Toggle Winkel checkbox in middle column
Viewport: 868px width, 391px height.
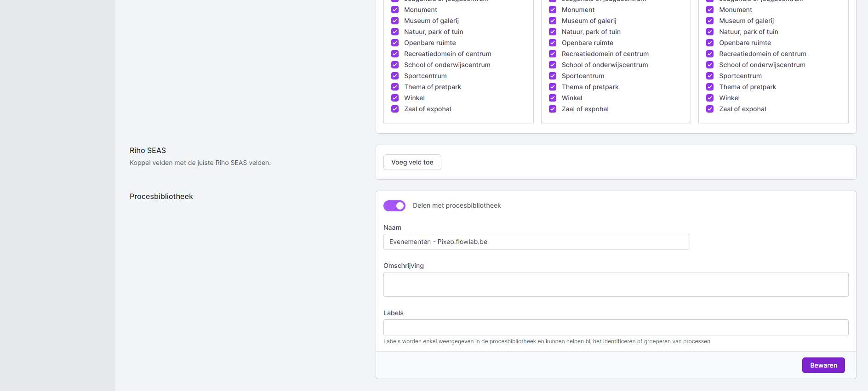coord(553,98)
